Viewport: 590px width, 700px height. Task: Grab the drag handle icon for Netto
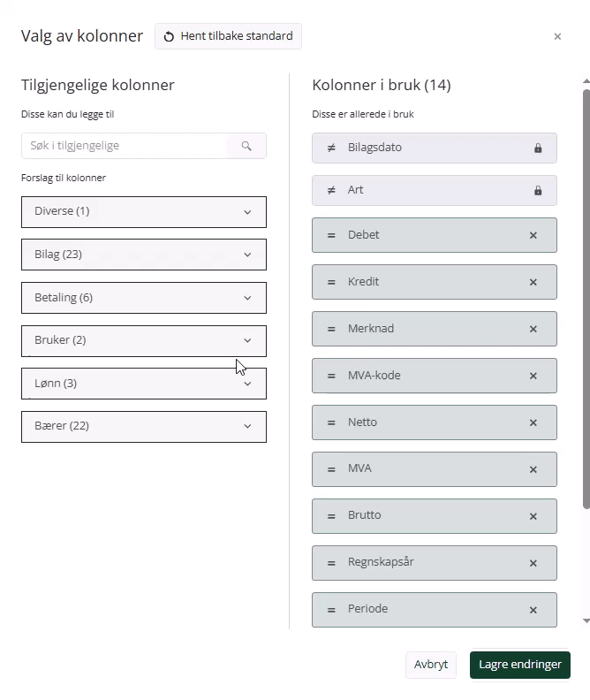(x=331, y=422)
